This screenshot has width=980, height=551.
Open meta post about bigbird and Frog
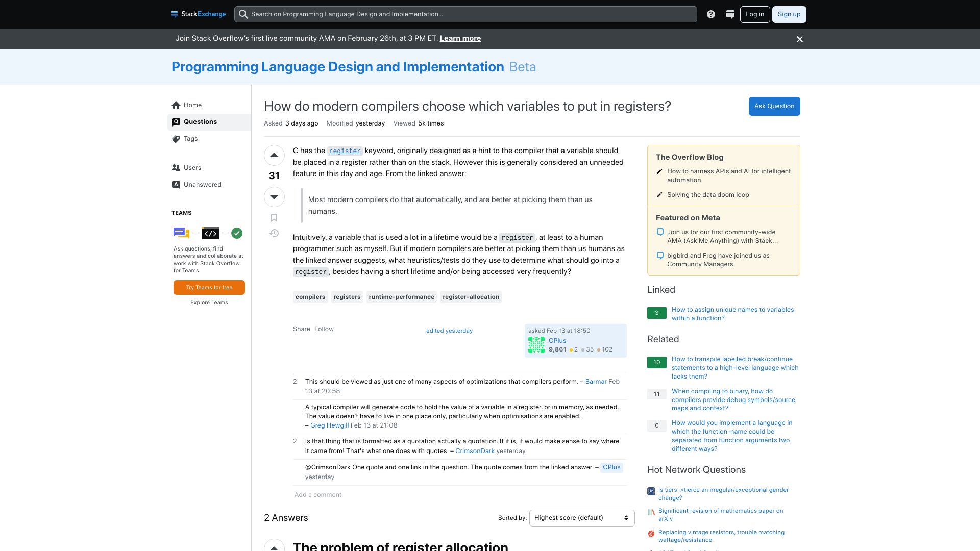(718, 260)
